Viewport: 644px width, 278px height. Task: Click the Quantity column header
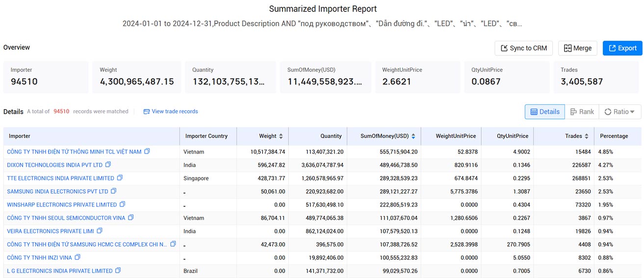(318, 136)
